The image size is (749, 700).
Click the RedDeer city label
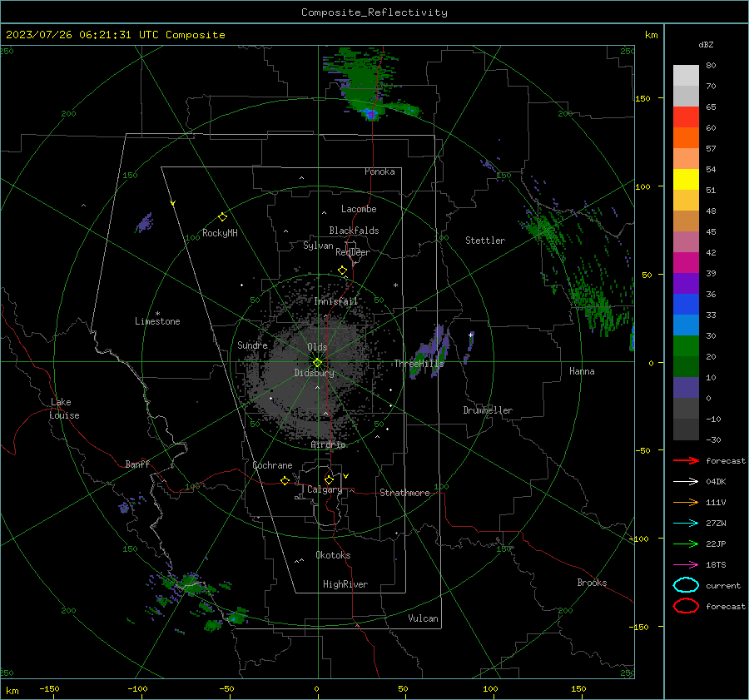tap(353, 252)
